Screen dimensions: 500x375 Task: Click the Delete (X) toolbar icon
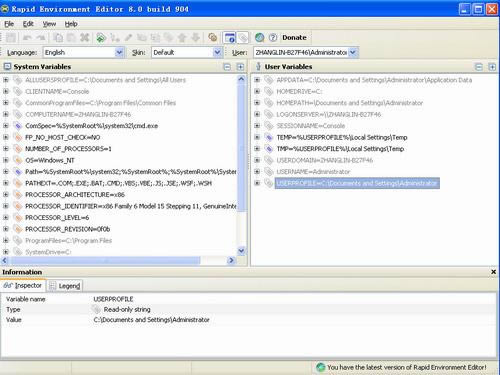(85, 38)
